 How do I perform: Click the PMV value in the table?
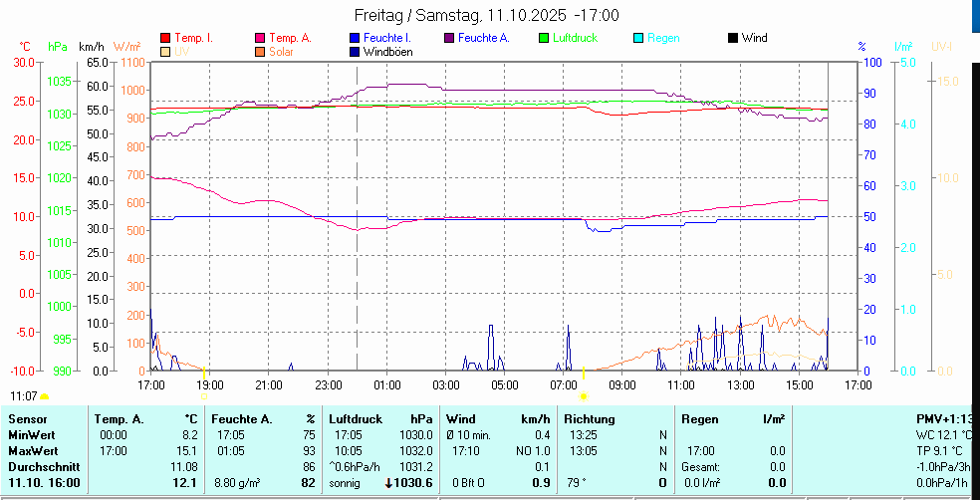point(944,419)
